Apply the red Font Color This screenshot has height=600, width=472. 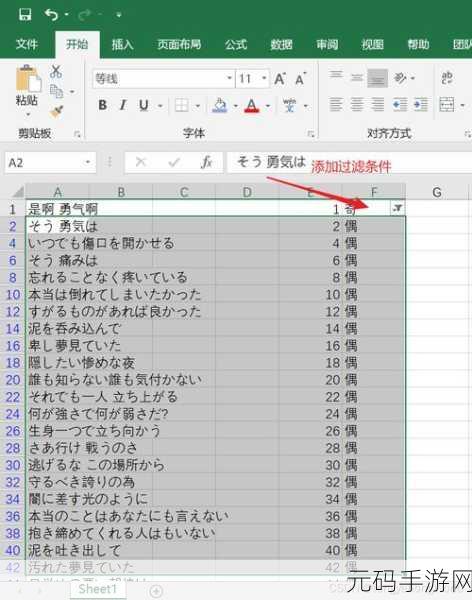point(252,105)
